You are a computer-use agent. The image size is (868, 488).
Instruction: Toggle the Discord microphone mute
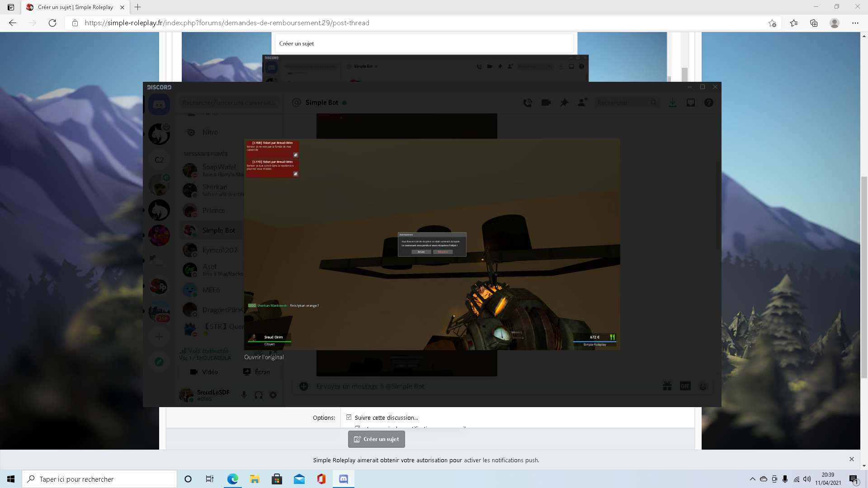244,395
